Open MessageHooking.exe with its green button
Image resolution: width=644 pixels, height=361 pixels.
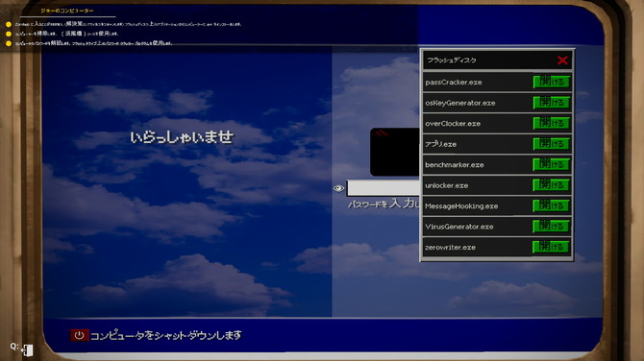click(x=552, y=205)
